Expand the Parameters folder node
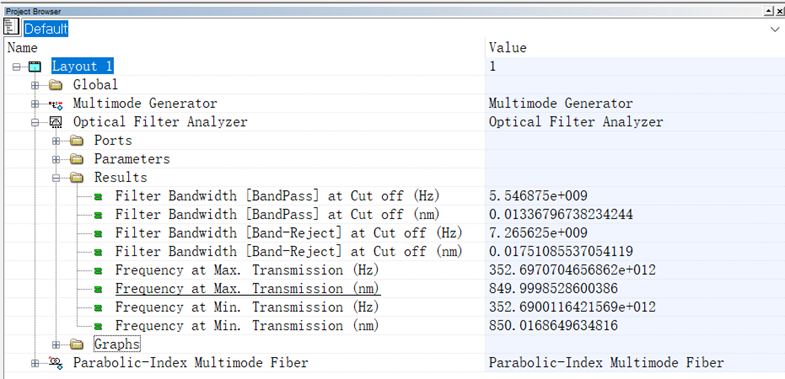Image resolution: width=785 pixels, height=379 pixels. point(56,159)
